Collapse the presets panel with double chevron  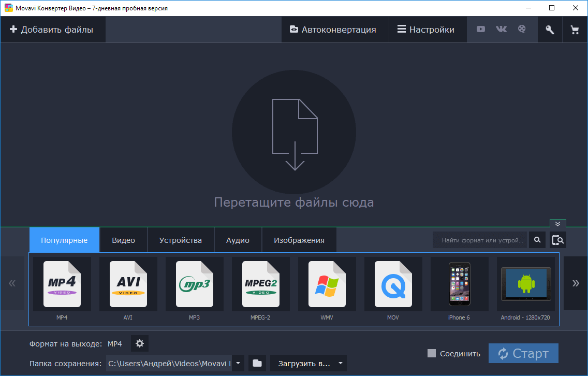[x=557, y=224]
